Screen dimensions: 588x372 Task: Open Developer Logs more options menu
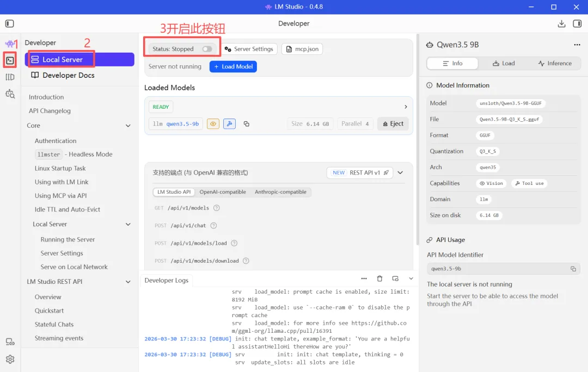click(364, 278)
